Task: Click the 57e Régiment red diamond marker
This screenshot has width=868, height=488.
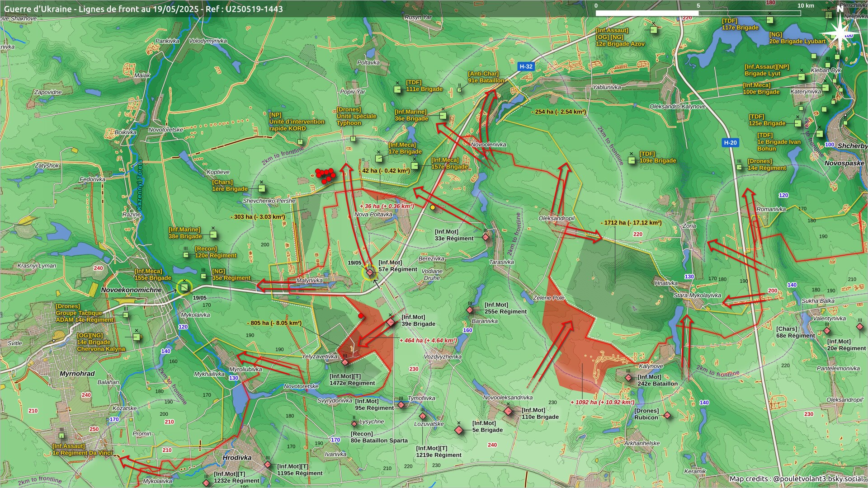Action: (370, 272)
